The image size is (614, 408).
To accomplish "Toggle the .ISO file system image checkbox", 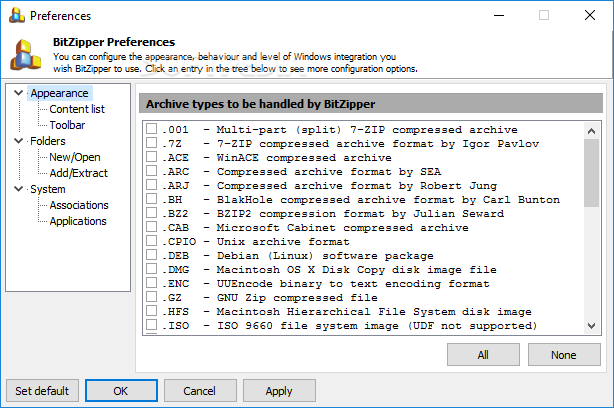I will tap(151, 326).
